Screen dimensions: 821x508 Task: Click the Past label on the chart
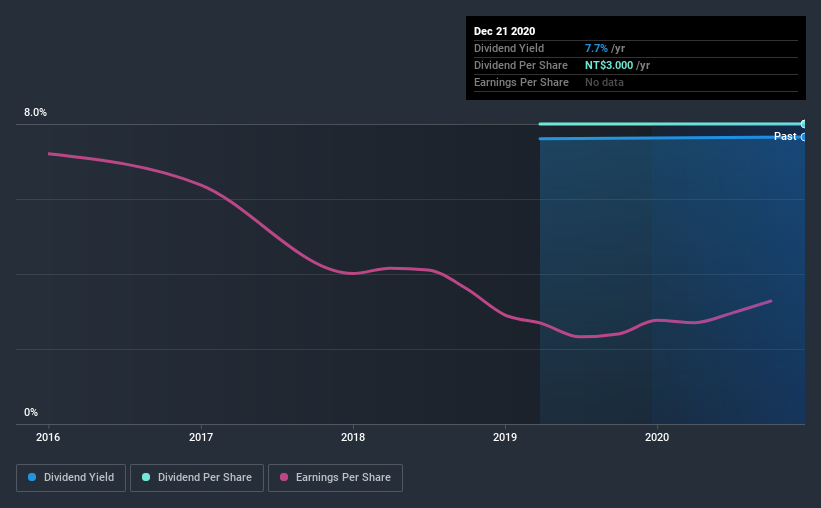click(785, 137)
